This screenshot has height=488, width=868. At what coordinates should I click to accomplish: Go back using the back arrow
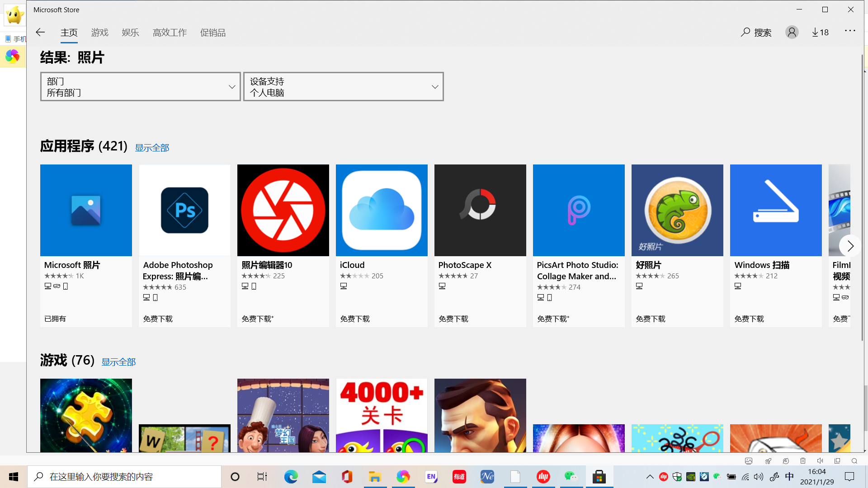coord(40,32)
